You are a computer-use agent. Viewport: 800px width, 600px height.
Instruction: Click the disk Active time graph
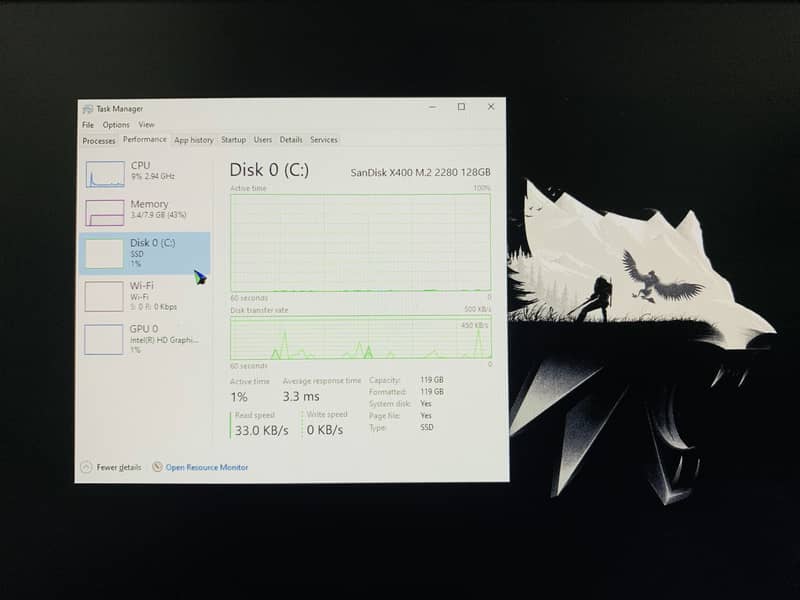[361, 242]
